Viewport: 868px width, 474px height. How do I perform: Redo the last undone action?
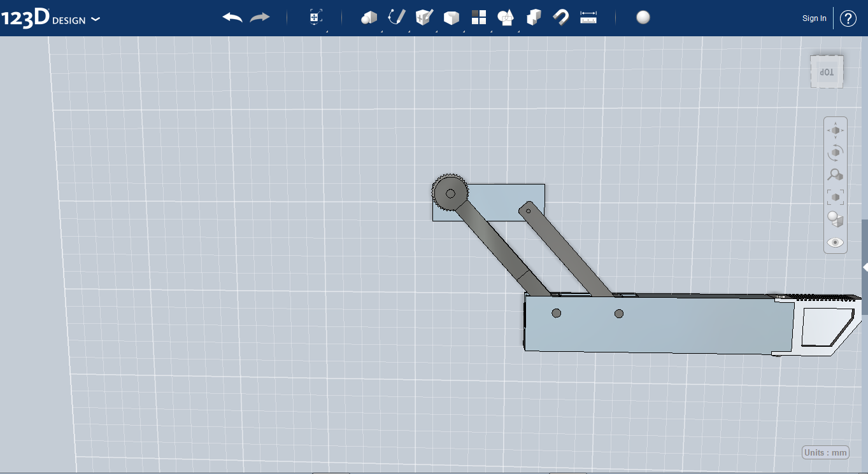[260, 18]
